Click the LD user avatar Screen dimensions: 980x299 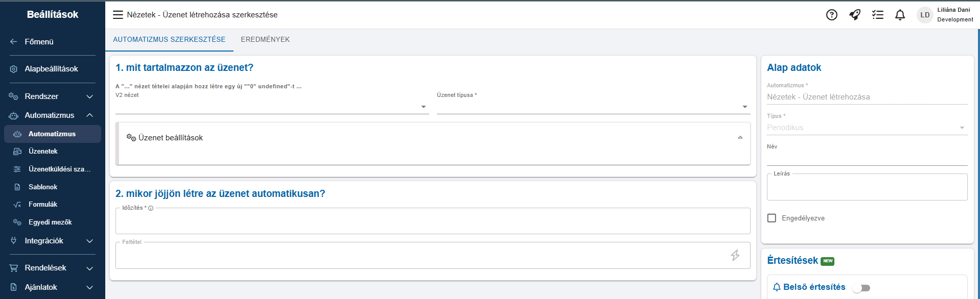click(x=925, y=15)
